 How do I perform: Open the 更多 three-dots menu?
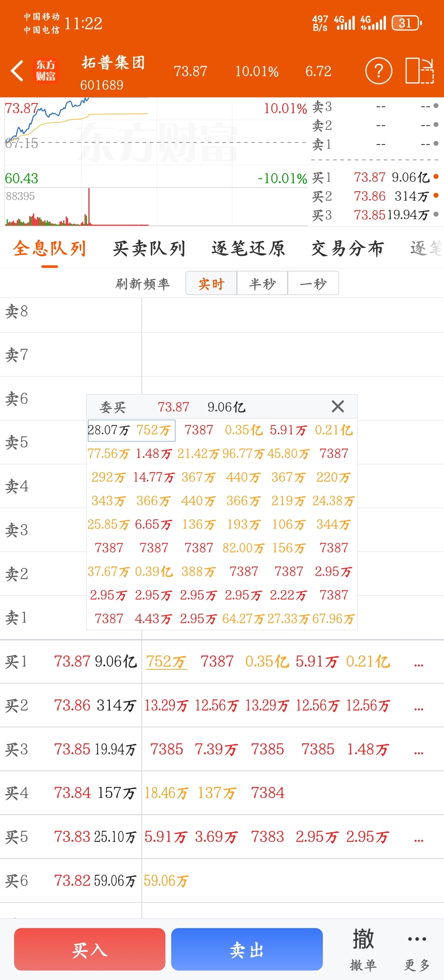tap(417, 950)
